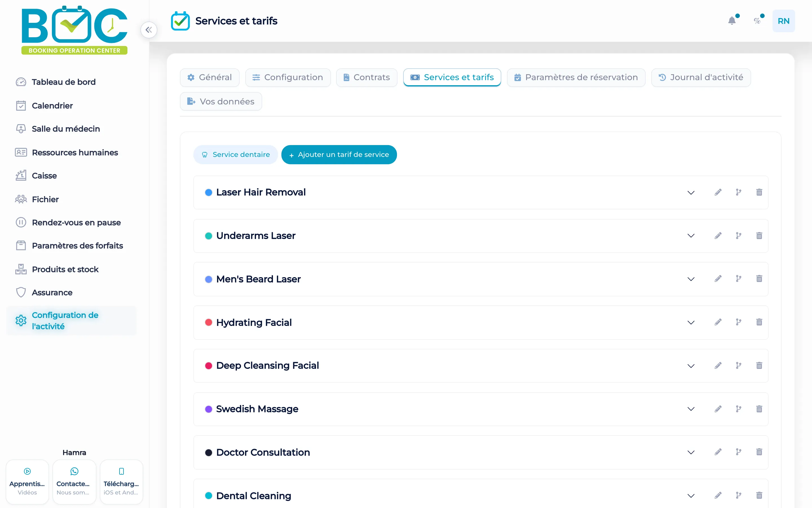Viewport: 812px width, 508px height.
Task: Open Calendrier from the sidebar
Action: point(44,106)
